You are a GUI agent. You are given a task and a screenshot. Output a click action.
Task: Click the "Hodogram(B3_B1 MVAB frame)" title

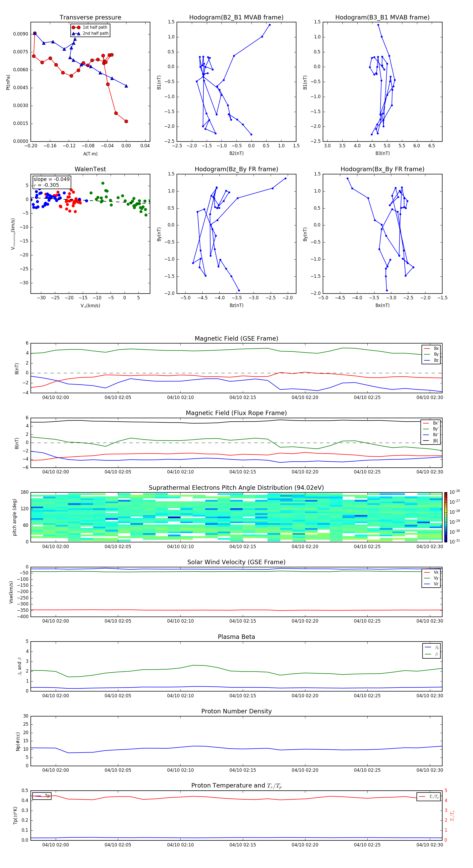[x=382, y=17]
